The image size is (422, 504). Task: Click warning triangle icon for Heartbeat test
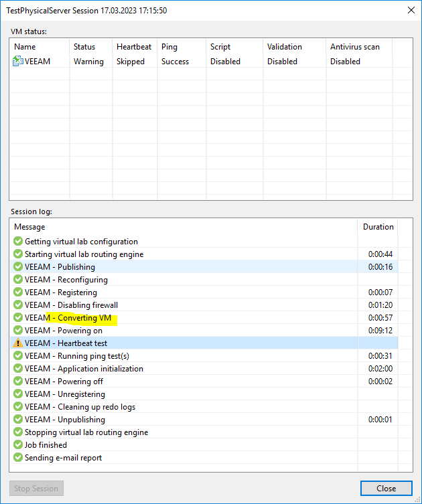[18, 343]
